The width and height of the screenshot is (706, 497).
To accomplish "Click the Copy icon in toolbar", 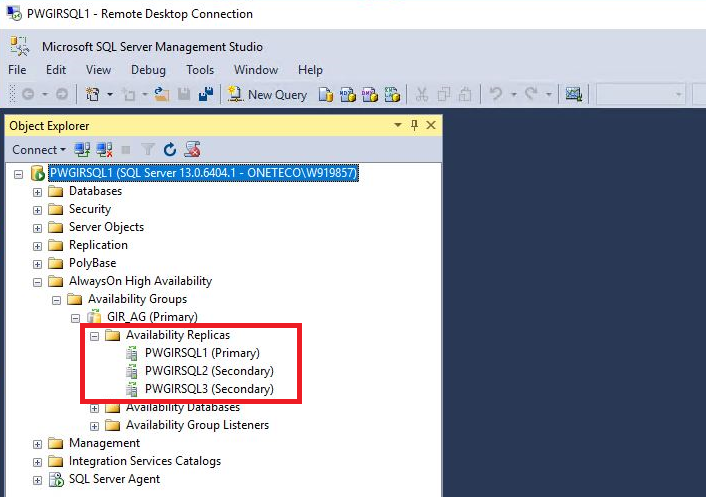I will point(444,95).
